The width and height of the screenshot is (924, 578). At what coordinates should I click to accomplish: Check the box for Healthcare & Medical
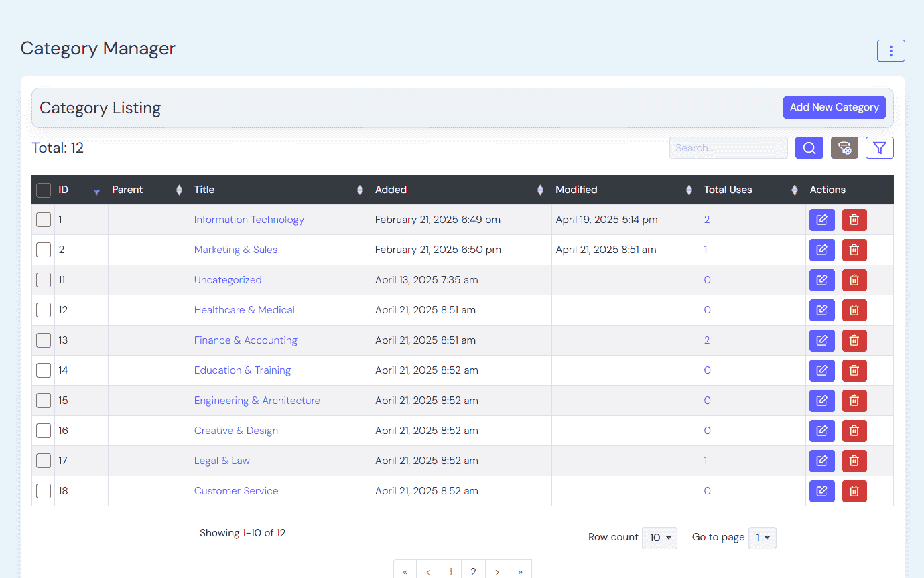[x=44, y=310]
